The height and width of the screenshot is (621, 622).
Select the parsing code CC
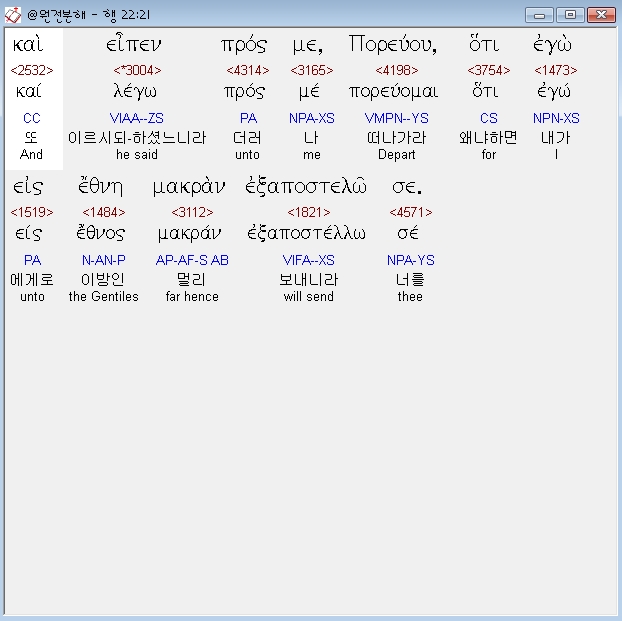tap(32, 118)
